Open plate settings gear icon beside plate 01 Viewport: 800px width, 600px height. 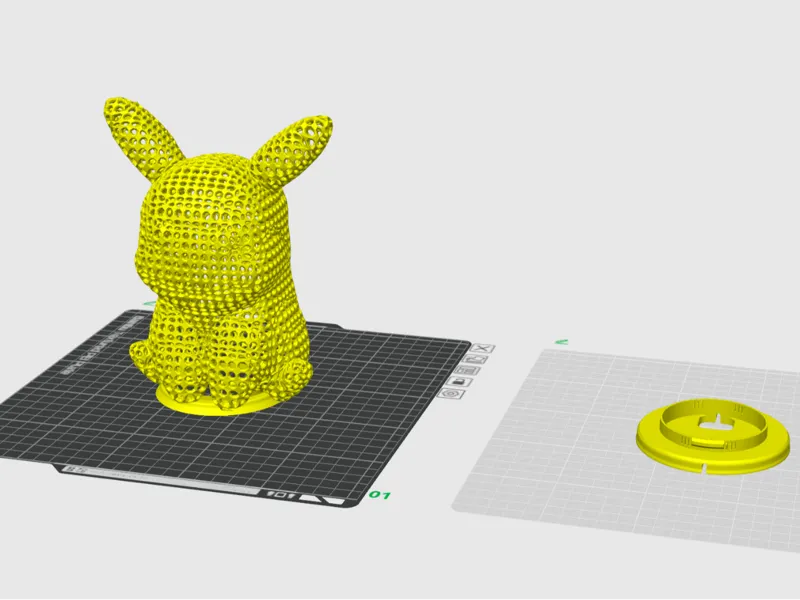point(451,393)
